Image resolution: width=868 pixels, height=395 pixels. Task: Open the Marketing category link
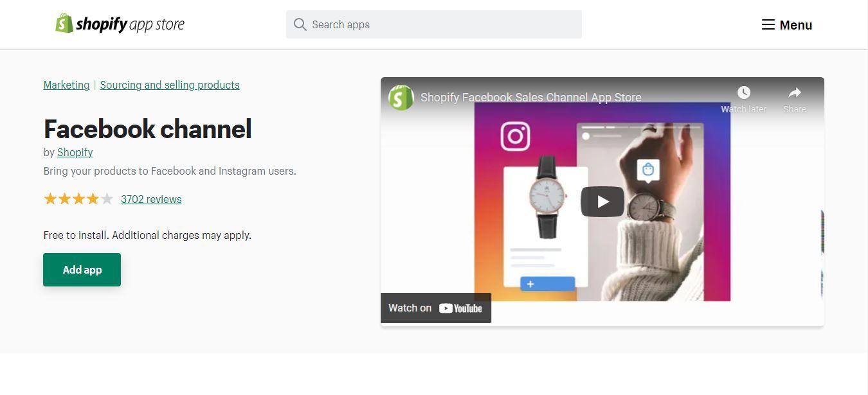(x=66, y=85)
